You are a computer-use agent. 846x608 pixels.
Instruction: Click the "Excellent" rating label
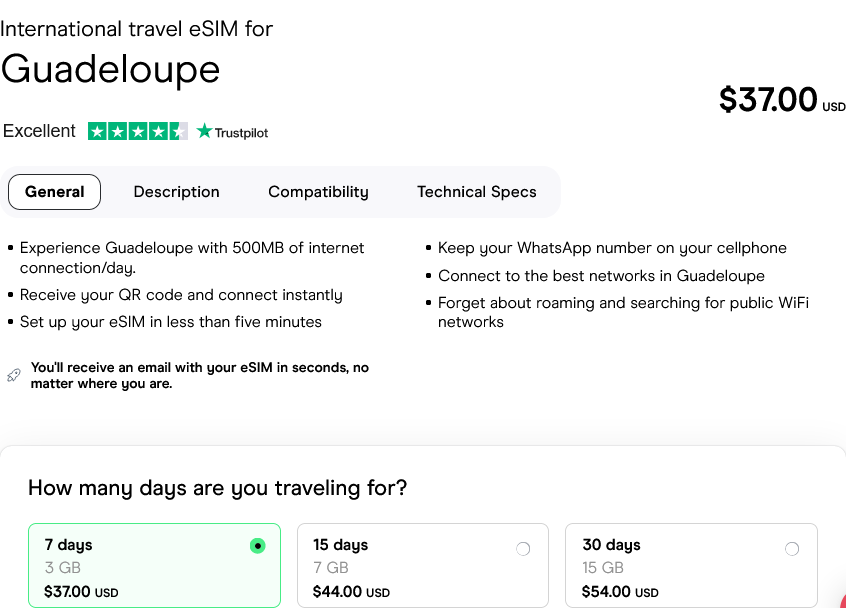tap(39, 131)
